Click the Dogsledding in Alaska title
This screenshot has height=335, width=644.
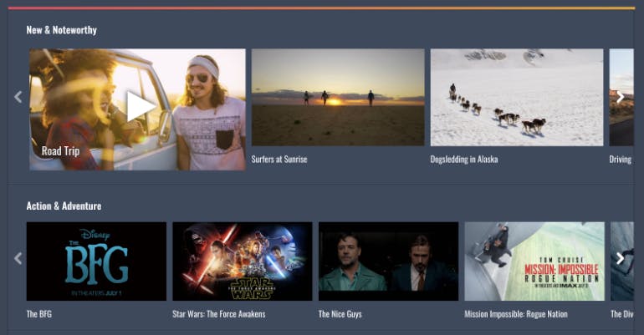pyautogui.click(x=464, y=159)
